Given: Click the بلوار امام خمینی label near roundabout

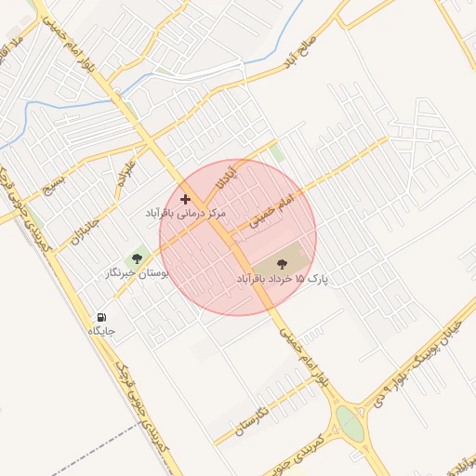Looking at the screenshot, I should (303, 358).
